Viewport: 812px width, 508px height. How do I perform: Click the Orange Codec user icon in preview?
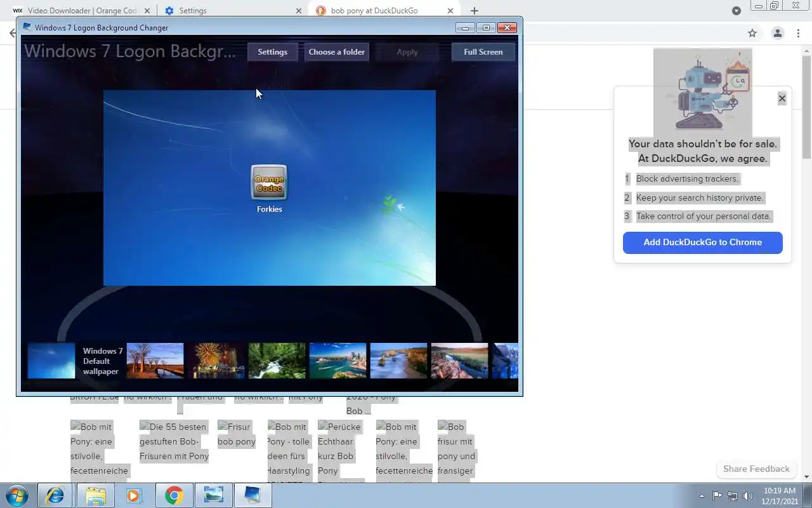tap(269, 182)
